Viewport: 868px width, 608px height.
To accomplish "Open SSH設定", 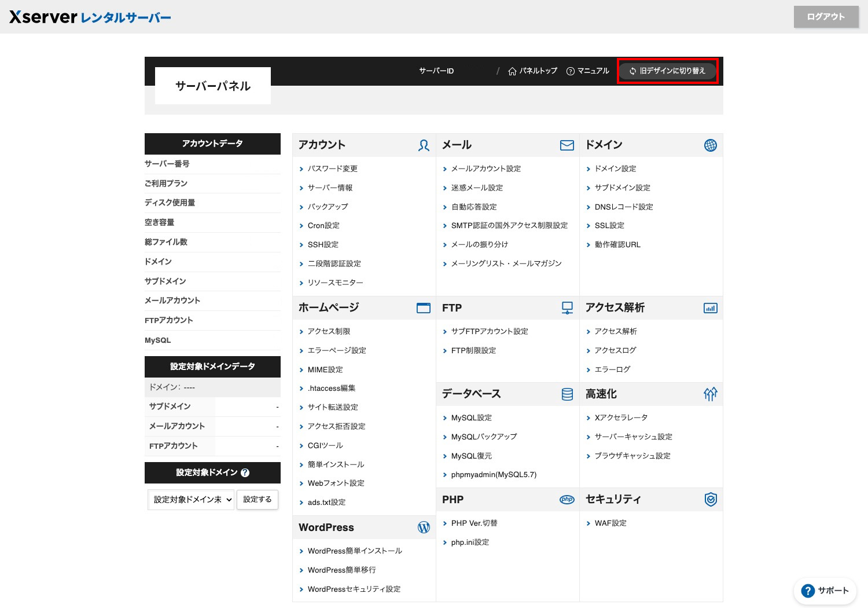I will pyautogui.click(x=323, y=245).
